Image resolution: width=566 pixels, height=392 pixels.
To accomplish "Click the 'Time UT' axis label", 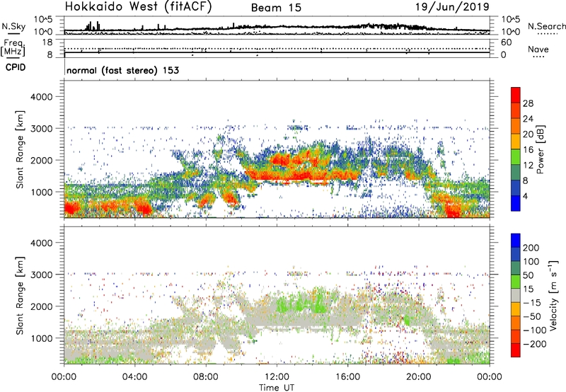I will (x=277, y=388).
